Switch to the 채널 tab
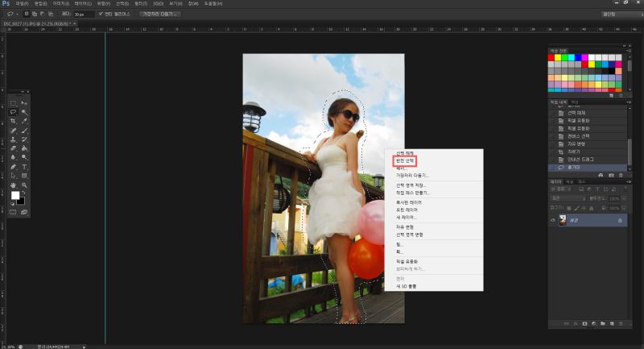 point(570,181)
